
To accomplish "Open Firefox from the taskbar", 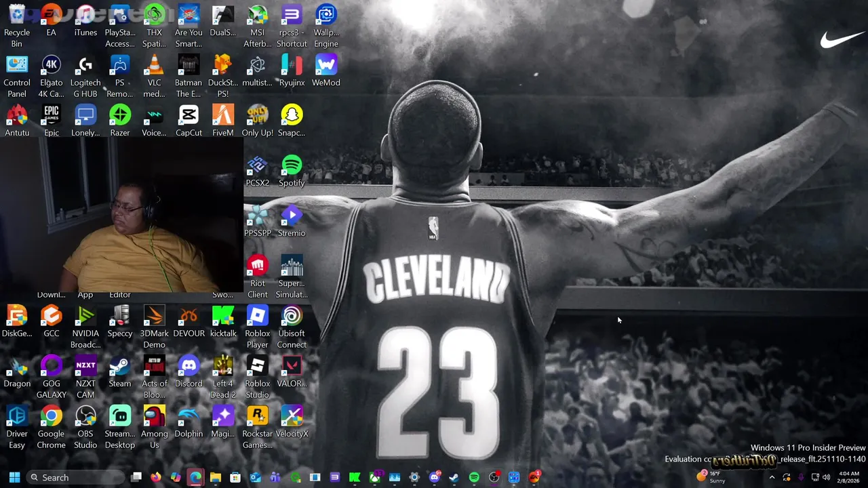I will tap(156, 477).
